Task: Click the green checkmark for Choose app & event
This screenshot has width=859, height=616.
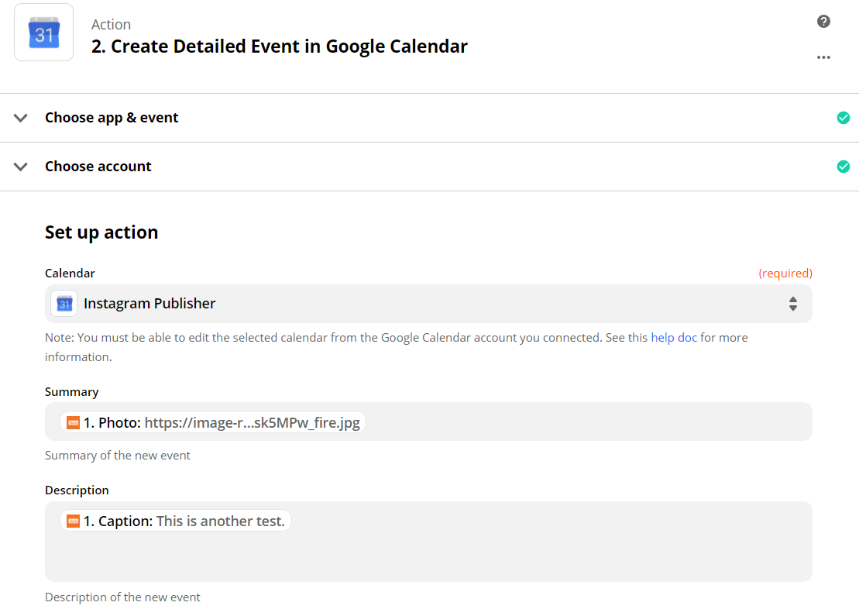Action: (844, 118)
